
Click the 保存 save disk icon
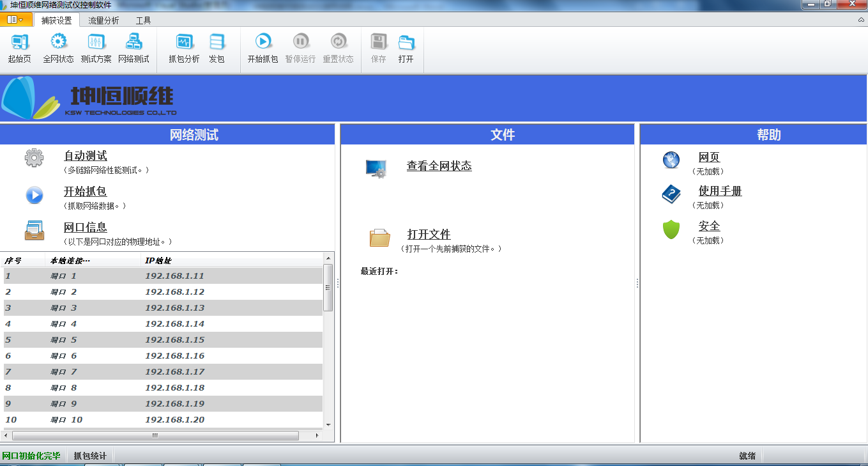point(379,49)
